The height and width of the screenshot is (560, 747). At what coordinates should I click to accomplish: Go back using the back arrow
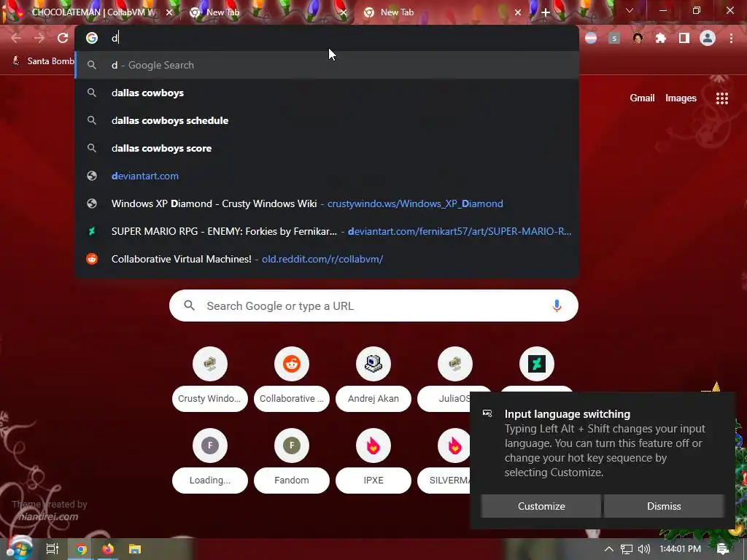click(x=16, y=38)
